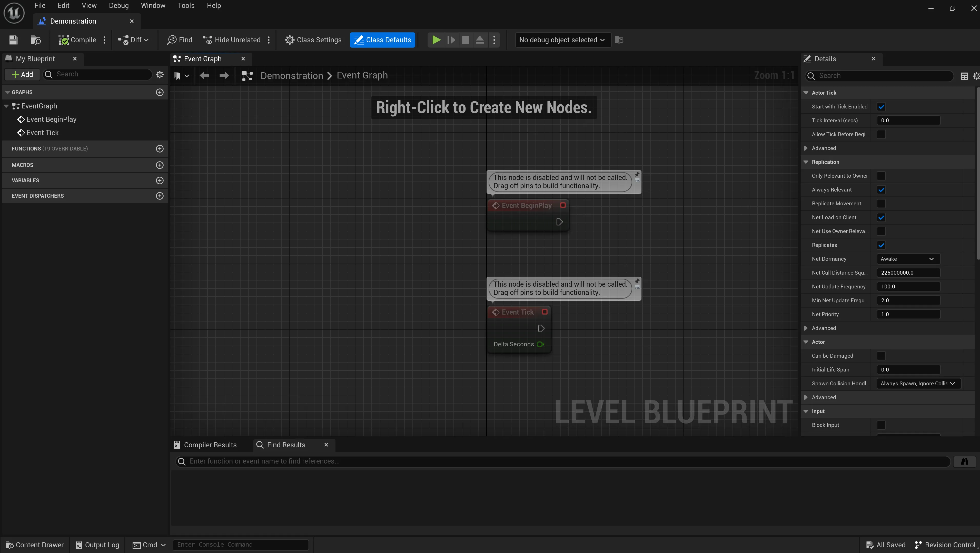Enable Block Input checkbox
The width and height of the screenshot is (980, 553).
tap(881, 425)
